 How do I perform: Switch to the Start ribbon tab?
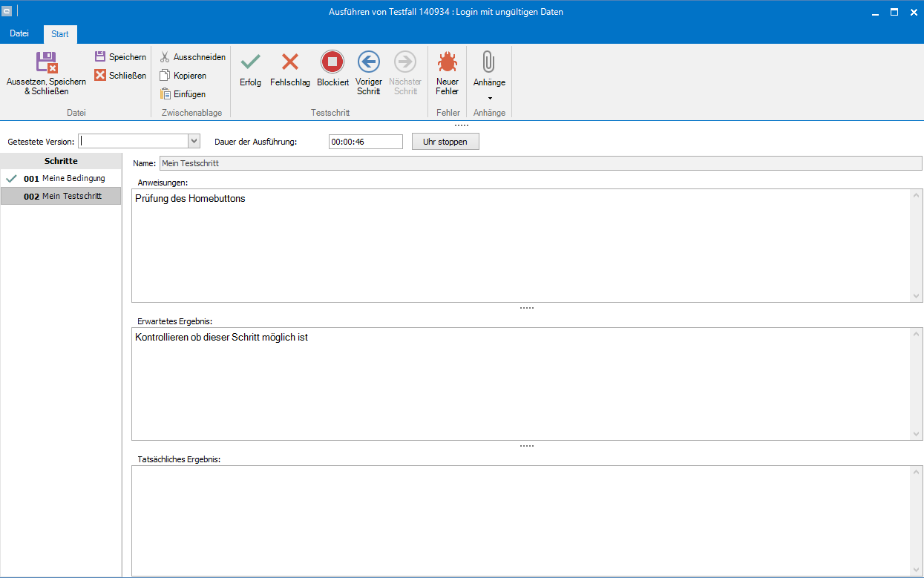60,34
